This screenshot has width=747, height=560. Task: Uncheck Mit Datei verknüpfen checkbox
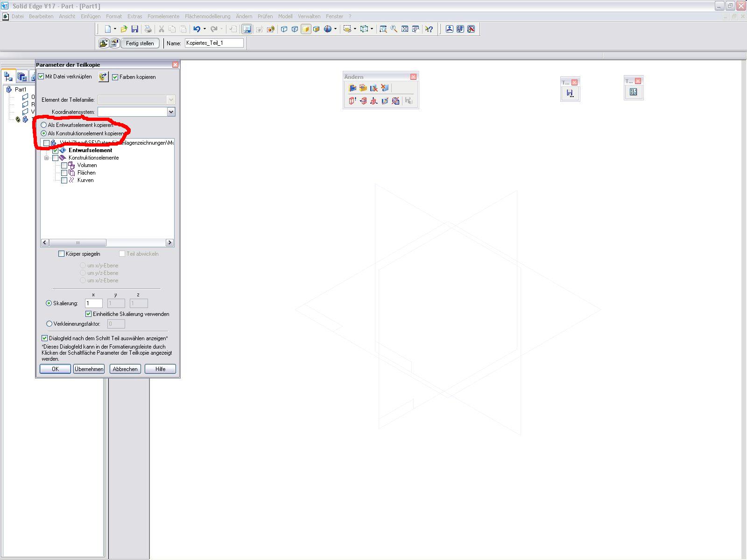coord(41,77)
